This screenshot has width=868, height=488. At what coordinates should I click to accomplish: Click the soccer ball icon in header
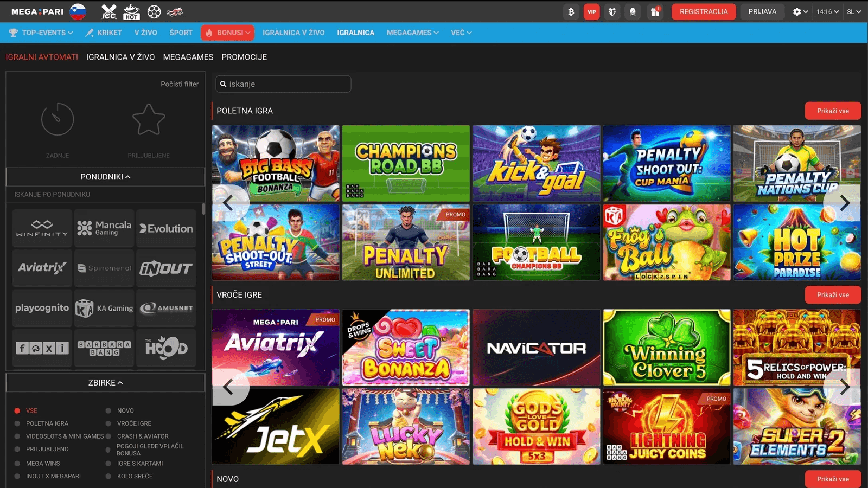(154, 11)
